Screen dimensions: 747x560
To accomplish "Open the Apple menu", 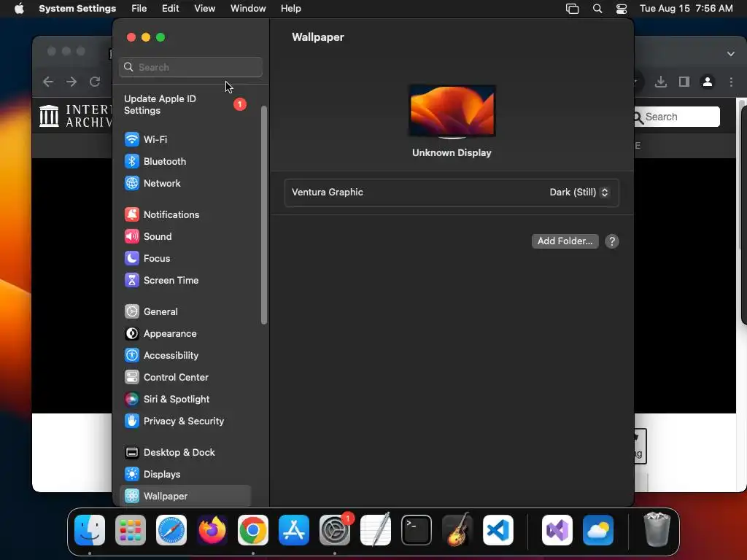I will (x=19, y=9).
